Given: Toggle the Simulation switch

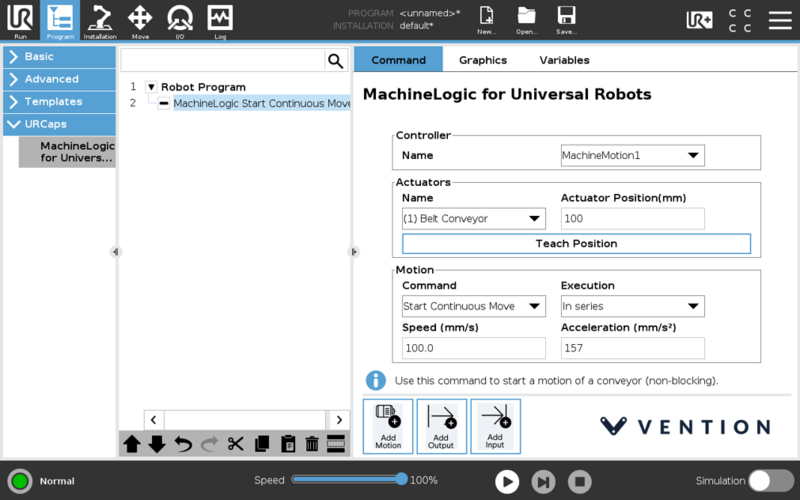Looking at the screenshot, I should 771,481.
